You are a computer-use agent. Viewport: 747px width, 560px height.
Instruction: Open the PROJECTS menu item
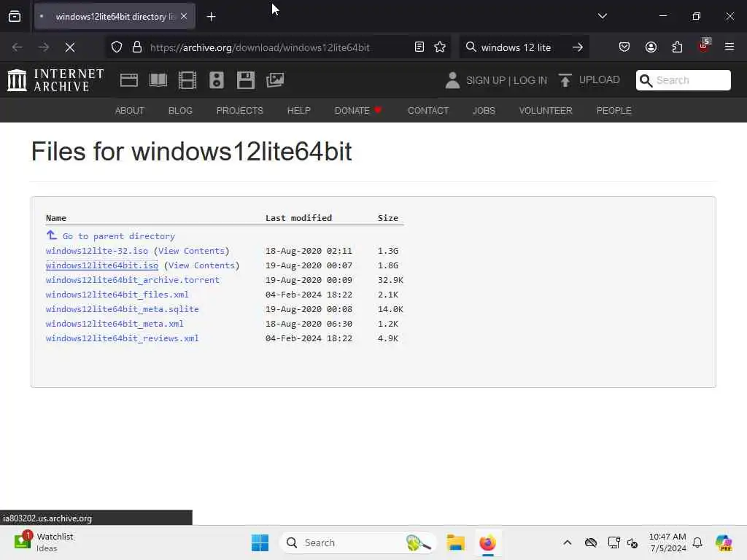pos(239,111)
